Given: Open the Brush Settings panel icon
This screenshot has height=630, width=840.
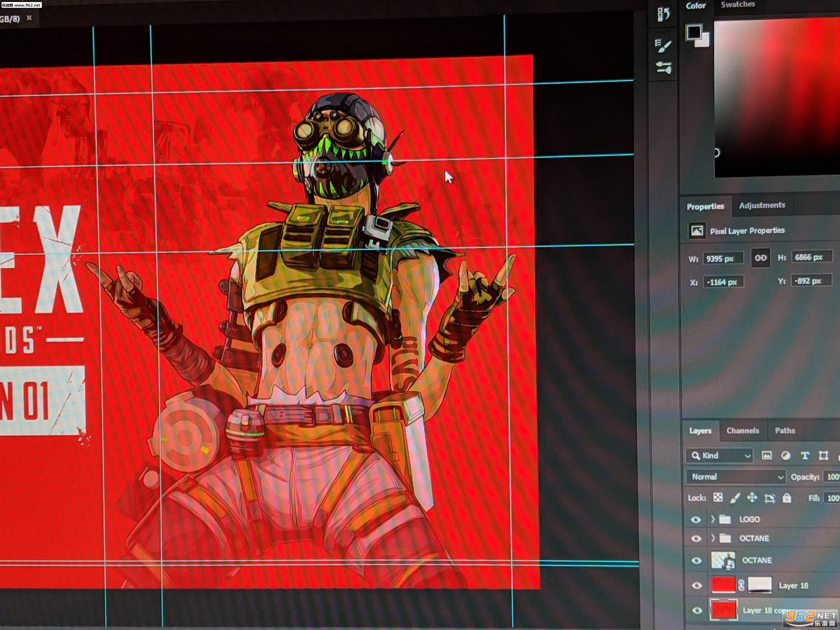Looking at the screenshot, I should pyautogui.click(x=663, y=46).
